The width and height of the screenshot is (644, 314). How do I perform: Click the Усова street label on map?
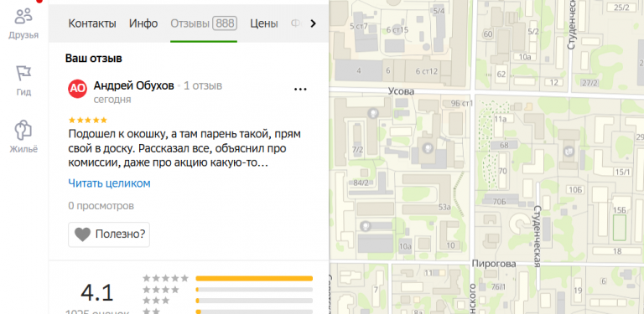coord(402,91)
